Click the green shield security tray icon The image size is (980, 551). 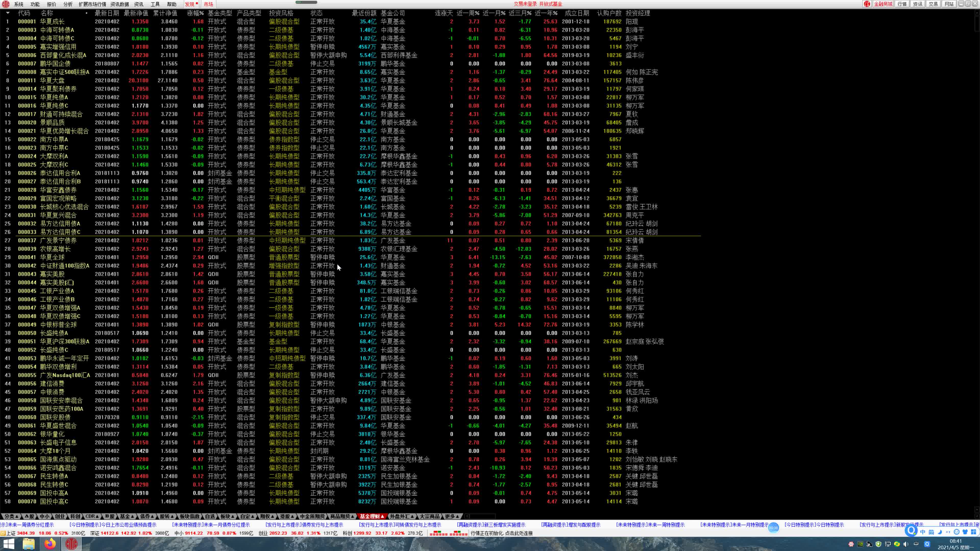click(878, 544)
